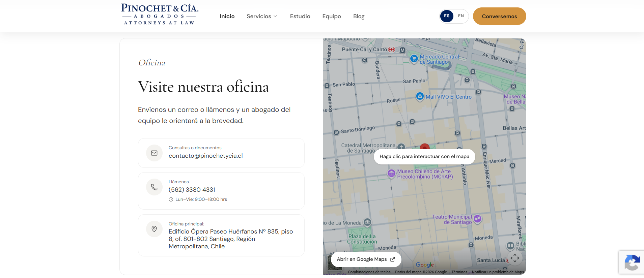Screen dimensions: 644x278
Task: Click 'Haga clic para interactuar con el mapa'
Action: [x=424, y=156]
